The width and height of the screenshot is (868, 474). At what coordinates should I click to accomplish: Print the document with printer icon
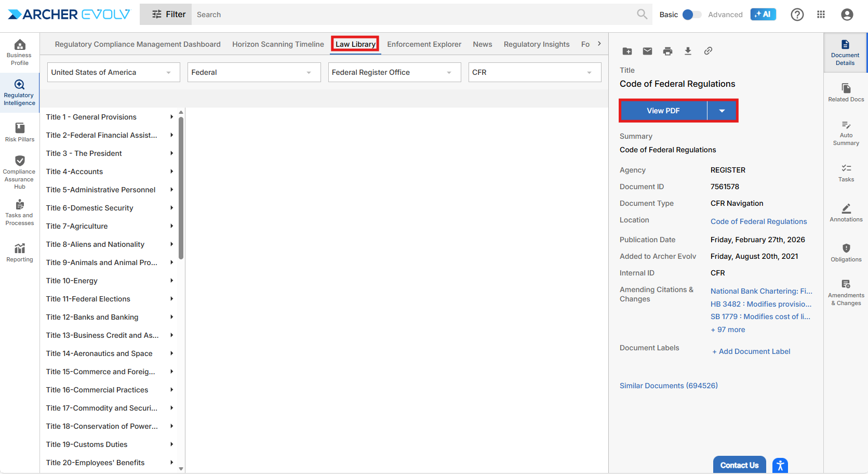point(667,51)
